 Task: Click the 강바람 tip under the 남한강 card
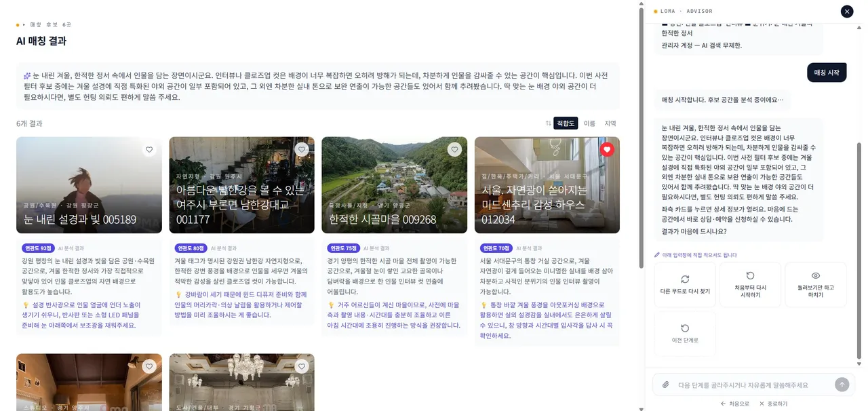pos(241,305)
